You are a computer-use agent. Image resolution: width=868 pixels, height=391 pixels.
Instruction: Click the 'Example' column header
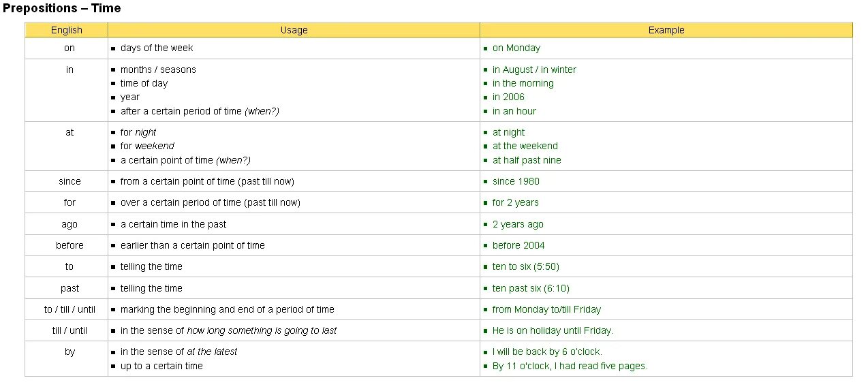pos(666,30)
